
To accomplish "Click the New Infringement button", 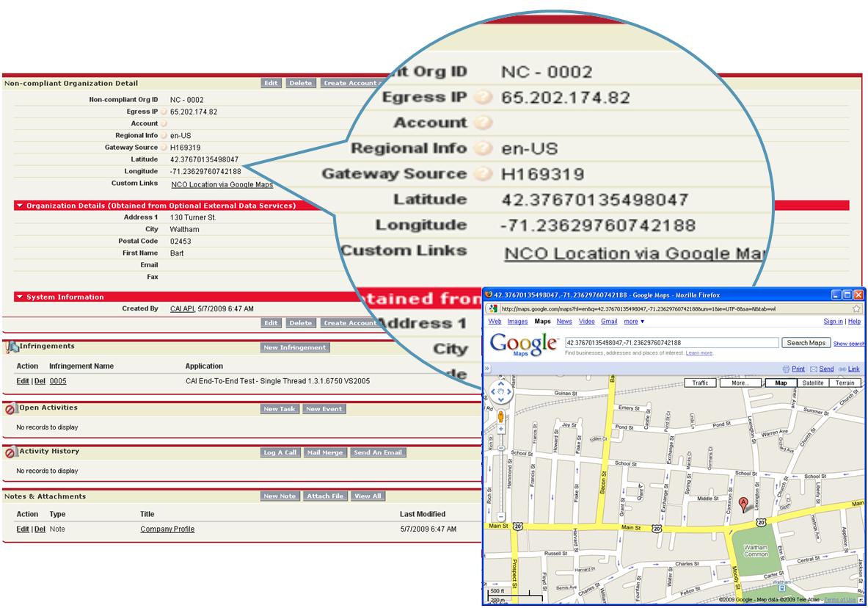I will (295, 347).
